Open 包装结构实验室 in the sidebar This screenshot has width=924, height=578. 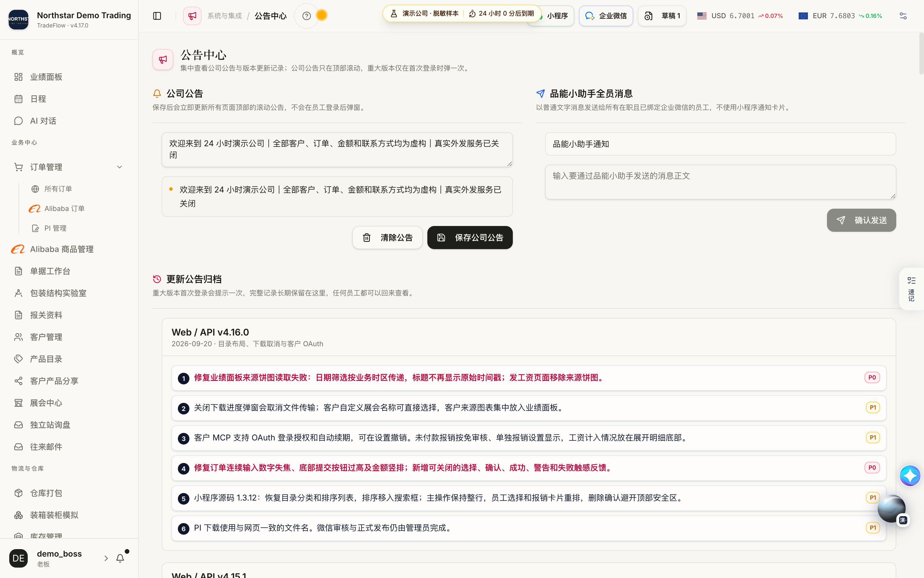[69, 293]
